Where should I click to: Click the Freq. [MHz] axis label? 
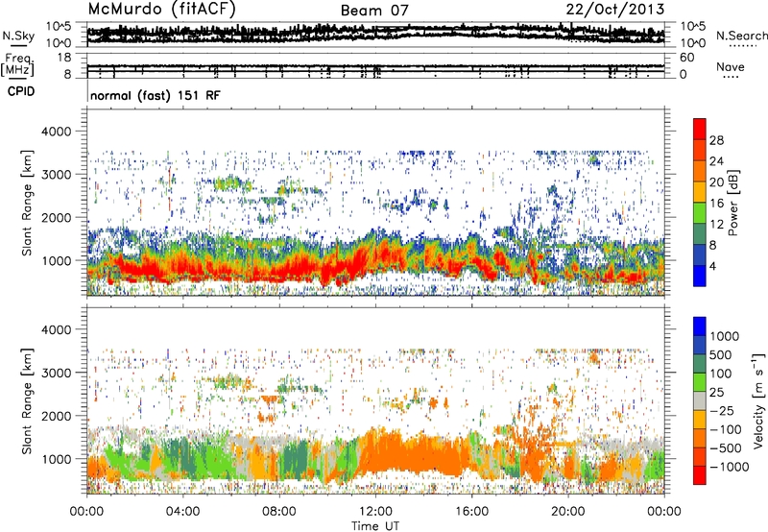pos(17,65)
